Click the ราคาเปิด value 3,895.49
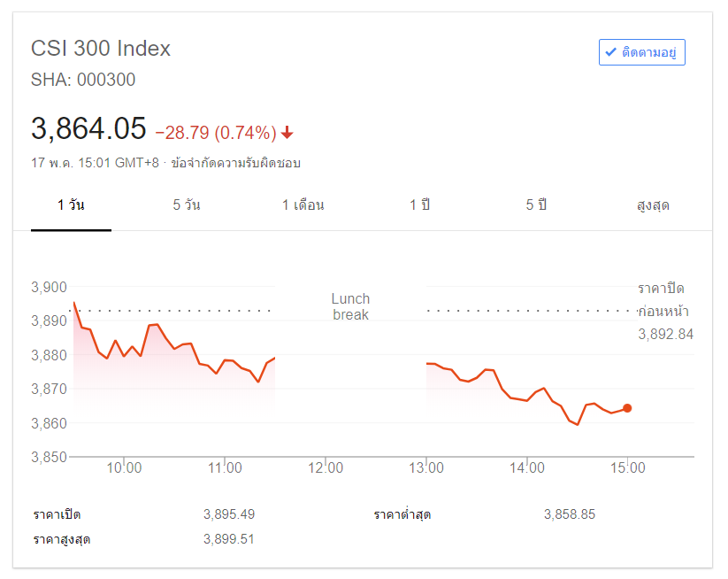Viewport: 728px width, 579px height. click(x=228, y=514)
